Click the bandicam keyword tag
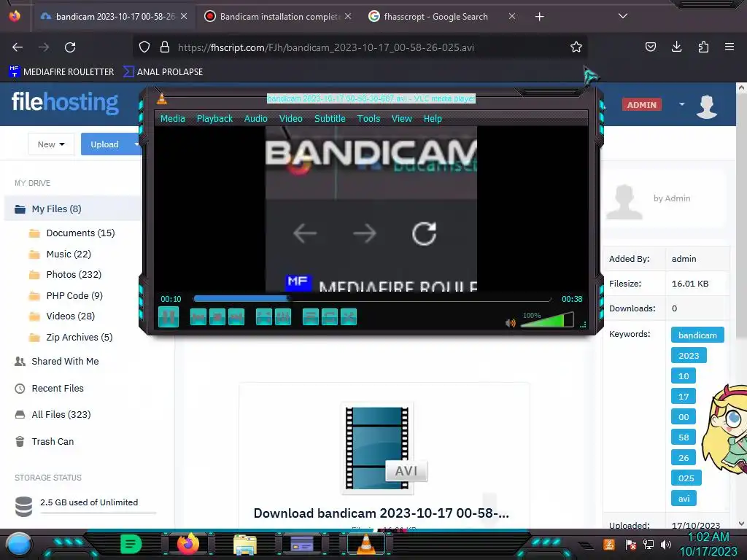The height and width of the screenshot is (560, 747). [697, 335]
